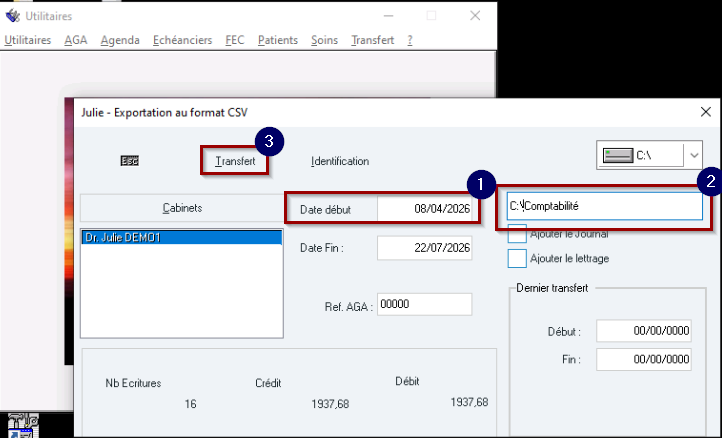Click the Transfert button in export dialog
Image resolution: width=722 pixels, height=438 pixels.
click(235, 161)
